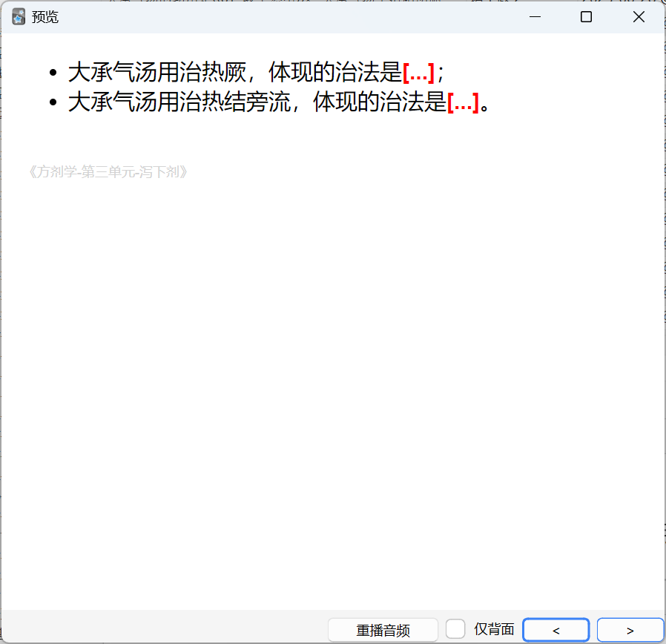Screen dimensions: 666x644
Task: Click the second red [...] cloze placeholder
Action: (463, 102)
